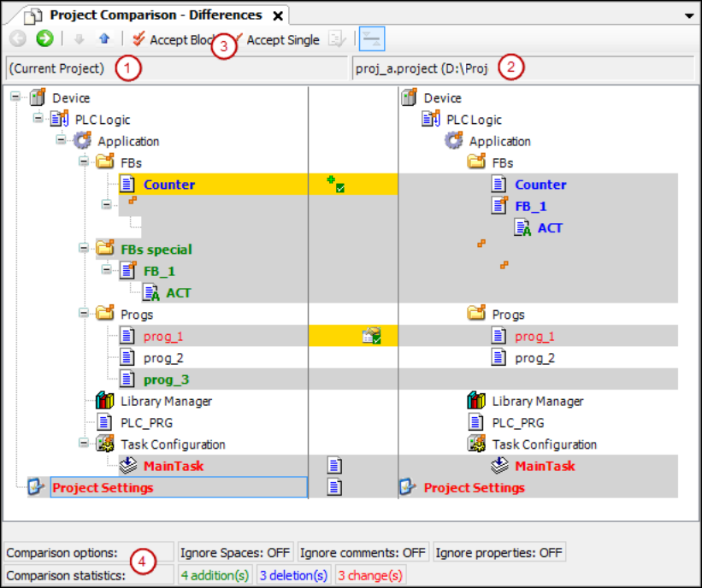Screen dimensions: 702x588
Task: Collapse the FBs special folder
Action: pos(84,249)
